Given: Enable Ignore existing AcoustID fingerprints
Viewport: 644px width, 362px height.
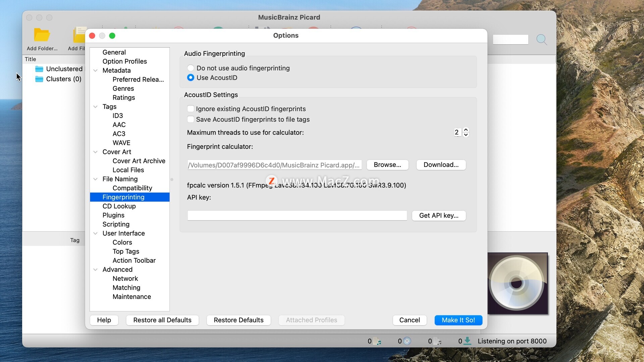Looking at the screenshot, I should [191, 109].
